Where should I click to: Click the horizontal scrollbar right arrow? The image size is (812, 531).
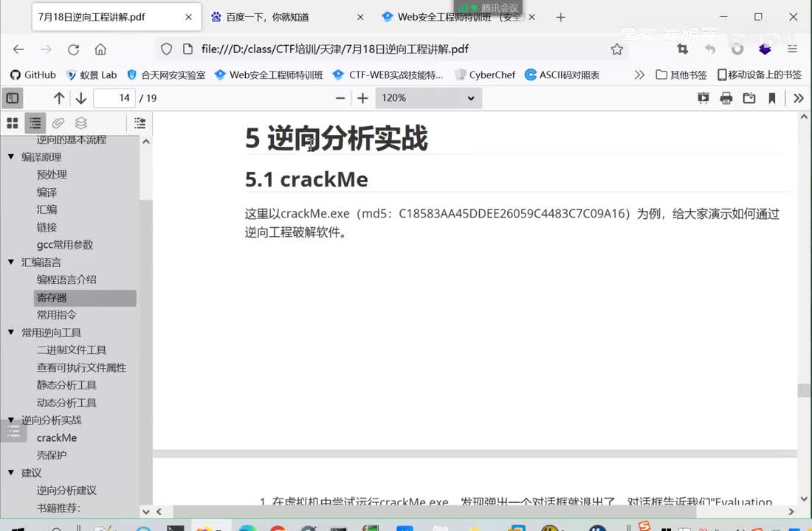(x=791, y=511)
